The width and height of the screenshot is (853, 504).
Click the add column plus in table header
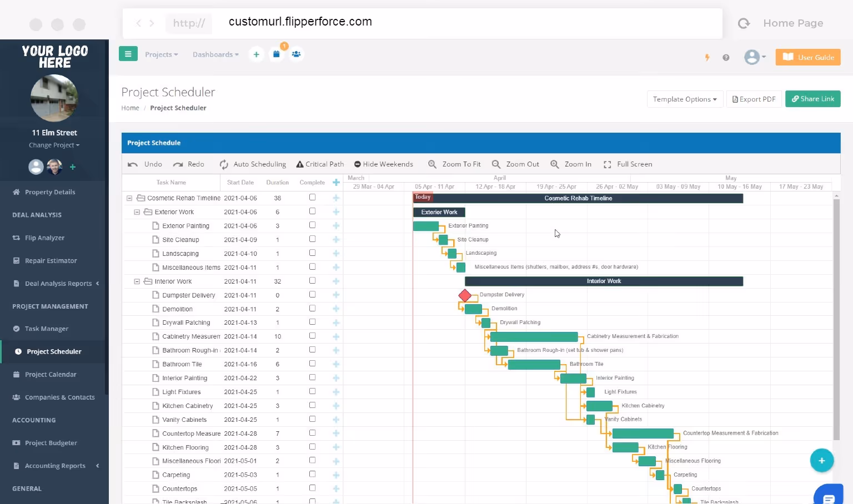click(x=336, y=182)
